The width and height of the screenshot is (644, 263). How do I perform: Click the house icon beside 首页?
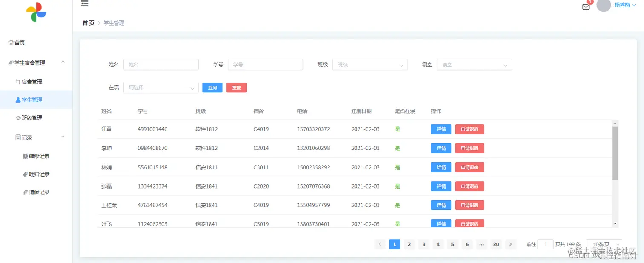pyautogui.click(x=11, y=43)
